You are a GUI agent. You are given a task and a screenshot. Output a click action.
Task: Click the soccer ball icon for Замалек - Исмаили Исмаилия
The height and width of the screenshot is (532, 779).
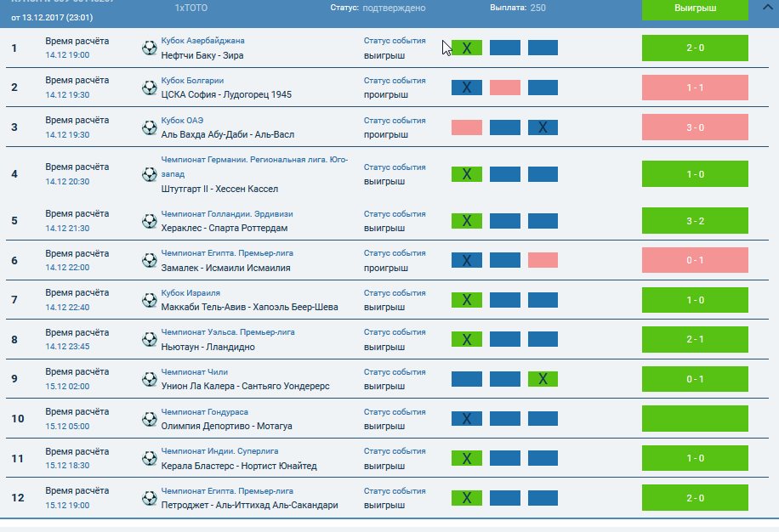click(x=149, y=260)
